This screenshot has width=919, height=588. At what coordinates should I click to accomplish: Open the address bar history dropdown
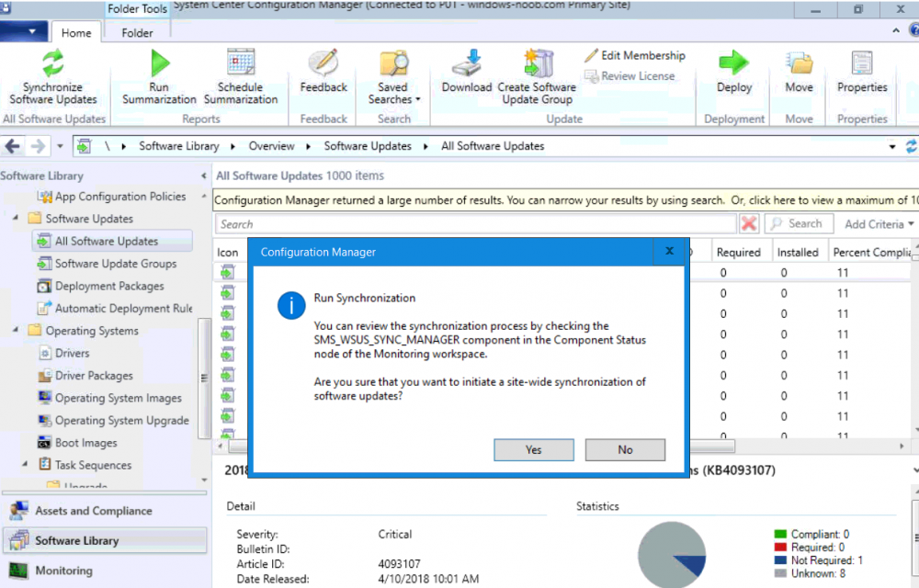[x=892, y=146]
